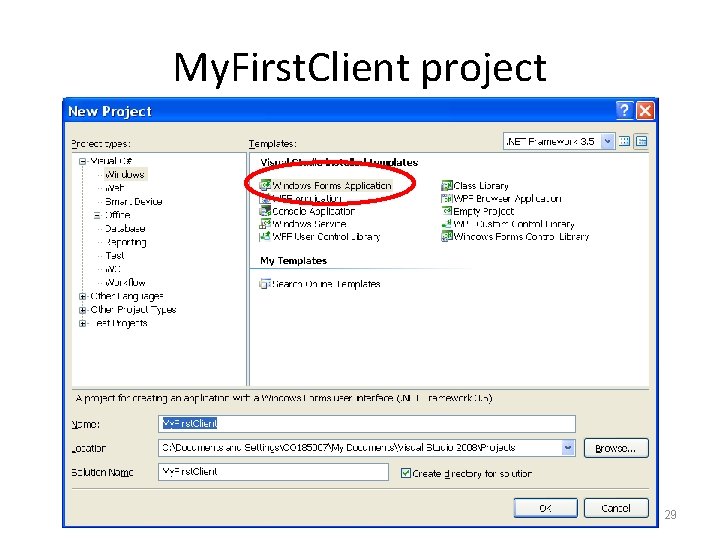Click the Visual C# root label
Screen dimensions: 720x540
pos(111,161)
